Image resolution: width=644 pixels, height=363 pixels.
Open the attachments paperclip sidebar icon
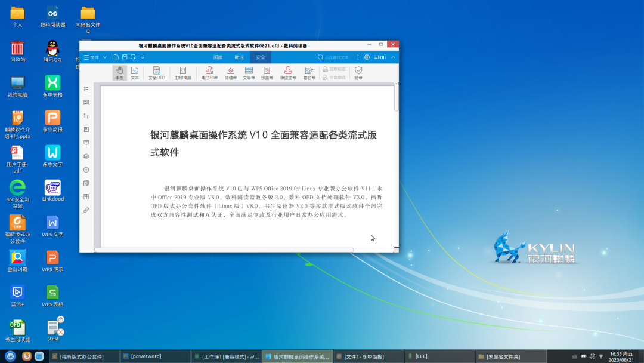[x=86, y=210]
